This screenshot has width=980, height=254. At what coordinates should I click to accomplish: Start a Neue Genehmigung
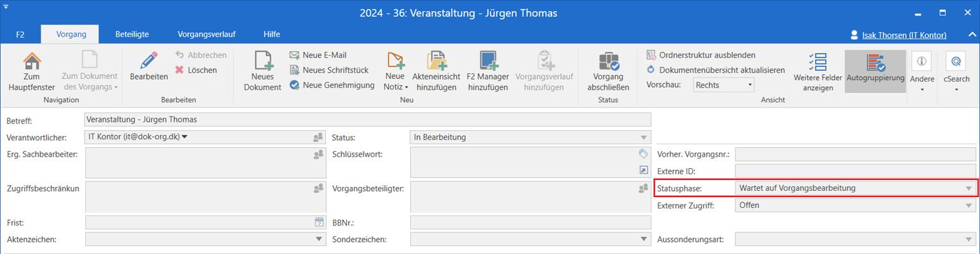[332, 85]
